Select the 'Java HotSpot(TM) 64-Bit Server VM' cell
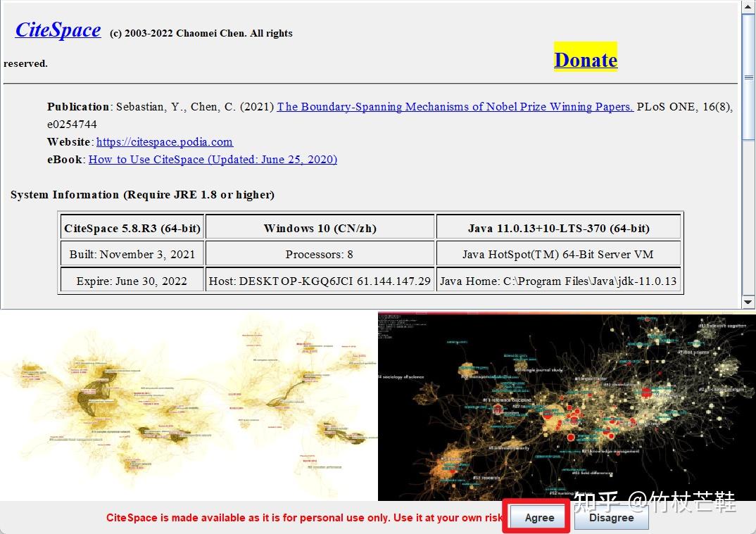The height and width of the screenshot is (534, 756). point(558,254)
